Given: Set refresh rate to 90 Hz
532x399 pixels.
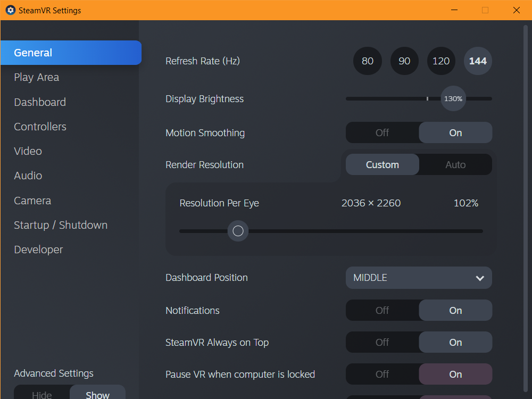Looking at the screenshot, I should click(x=404, y=61).
